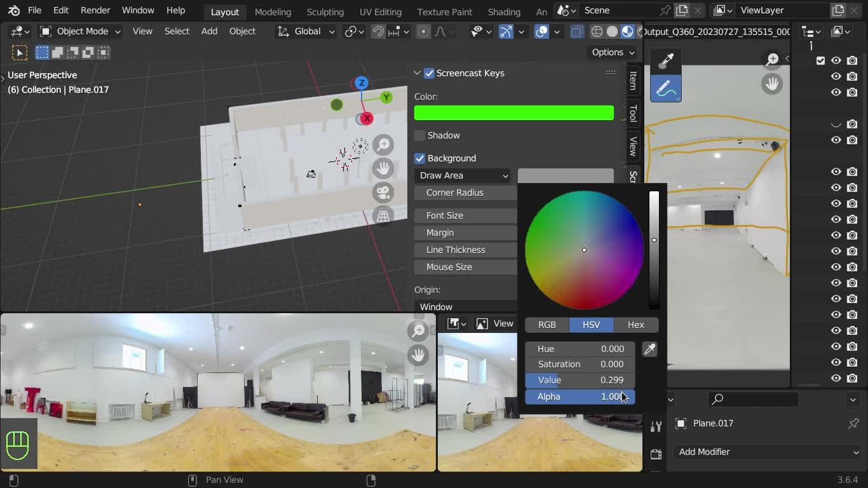The height and width of the screenshot is (488, 868).
Task: Click the green Color swatch bar
Action: (513, 113)
